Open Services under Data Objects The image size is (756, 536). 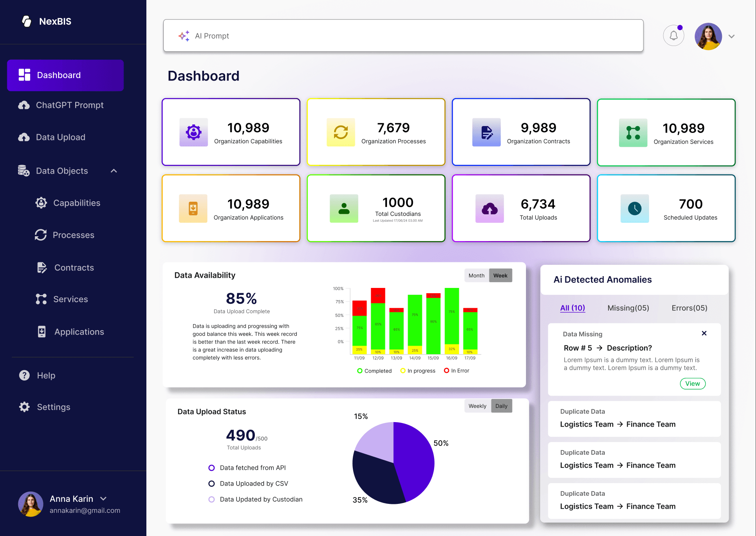click(62, 299)
